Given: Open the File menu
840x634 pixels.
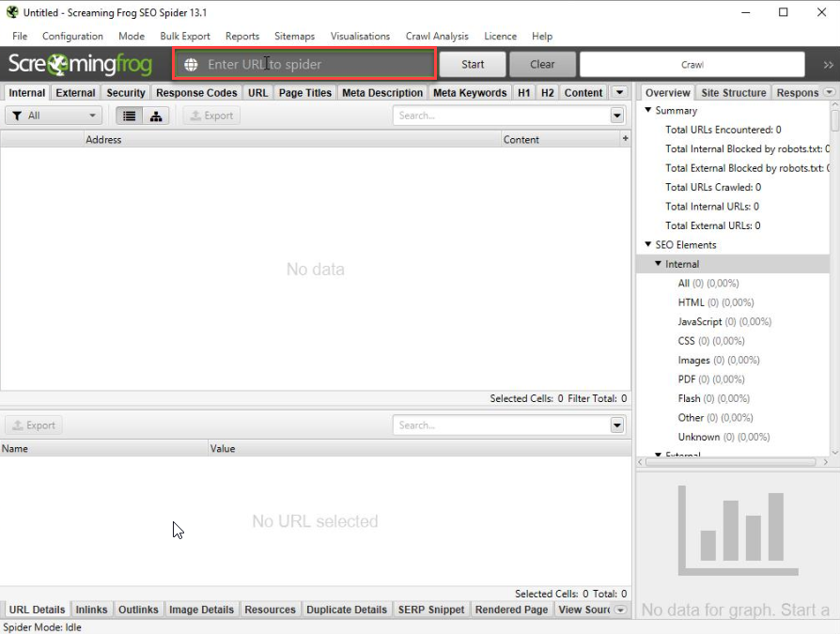Looking at the screenshot, I should (20, 36).
